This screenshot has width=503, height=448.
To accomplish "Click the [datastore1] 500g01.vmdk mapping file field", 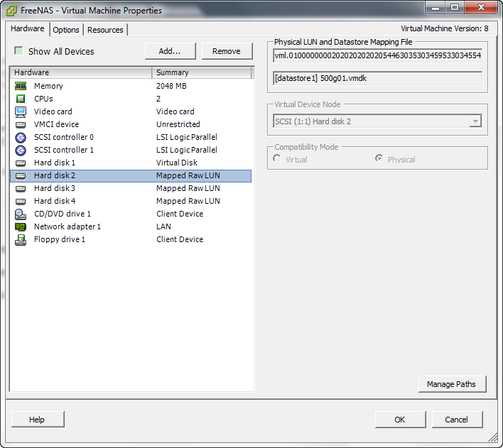I will tap(377, 78).
